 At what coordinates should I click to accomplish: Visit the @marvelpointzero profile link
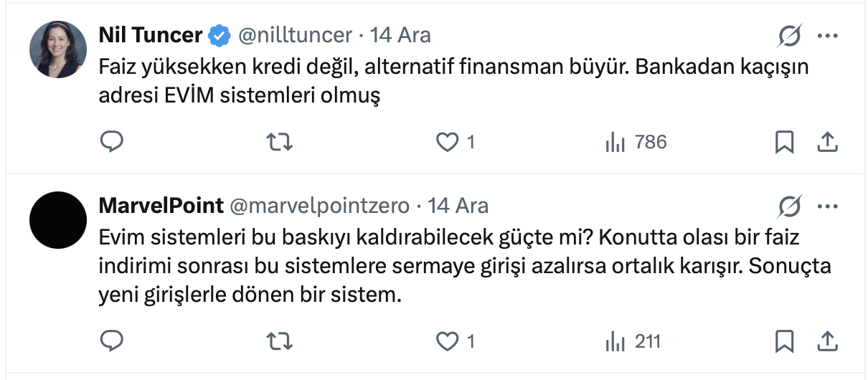(319, 206)
